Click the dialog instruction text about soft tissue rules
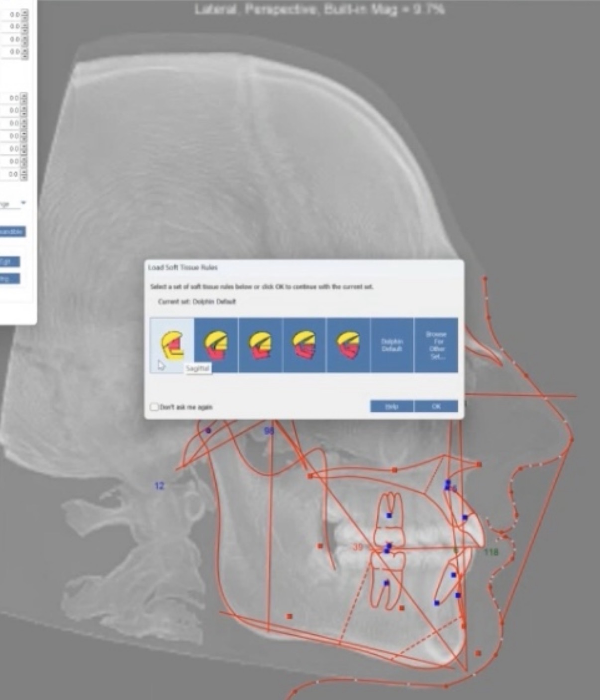The width and height of the screenshot is (600, 700). [262, 287]
